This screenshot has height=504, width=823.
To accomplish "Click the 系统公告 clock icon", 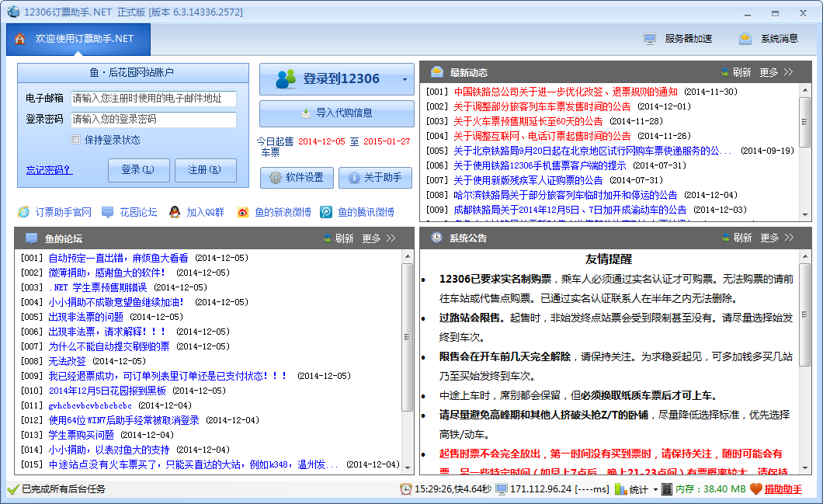I will [436, 238].
